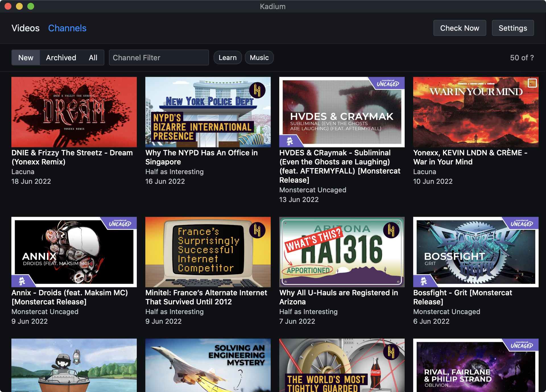Click the 6 Jun 2022 date

[431, 321]
